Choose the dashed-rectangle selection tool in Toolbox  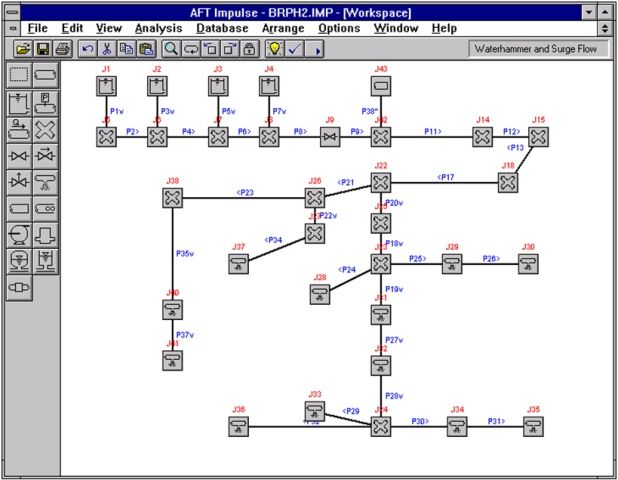coord(19,74)
